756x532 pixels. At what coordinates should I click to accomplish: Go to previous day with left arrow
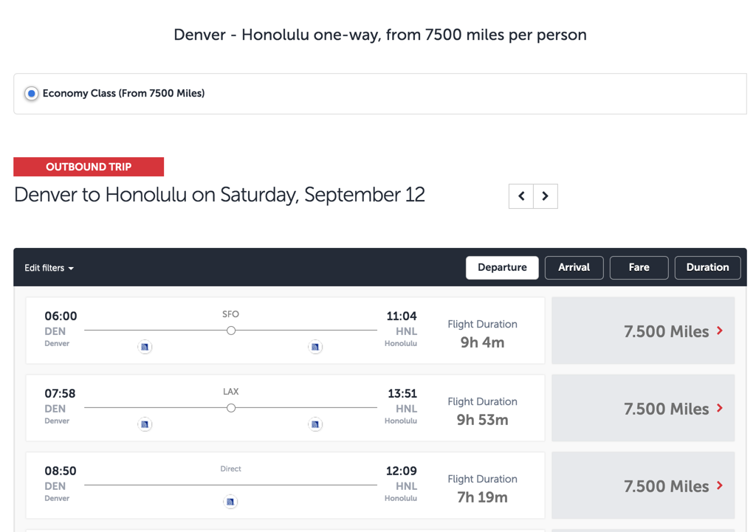pos(521,196)
